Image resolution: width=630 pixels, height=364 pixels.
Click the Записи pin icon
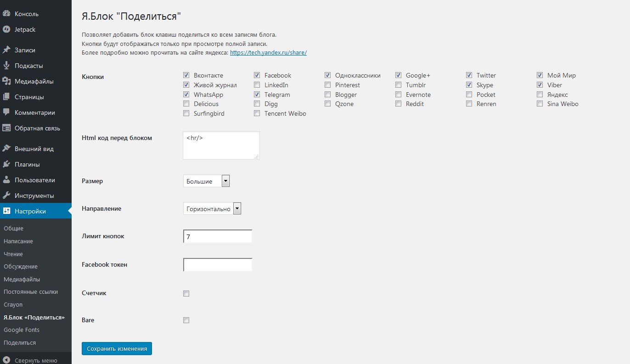6,50
